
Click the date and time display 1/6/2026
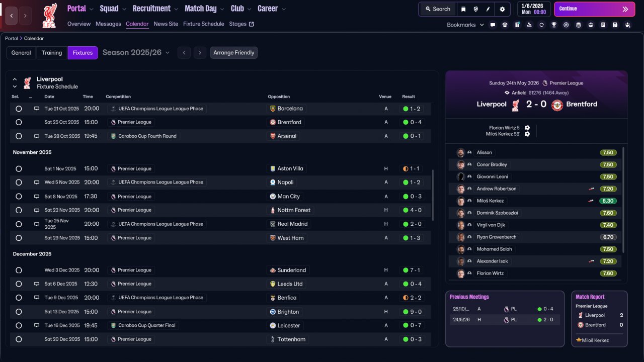[534, 9]
